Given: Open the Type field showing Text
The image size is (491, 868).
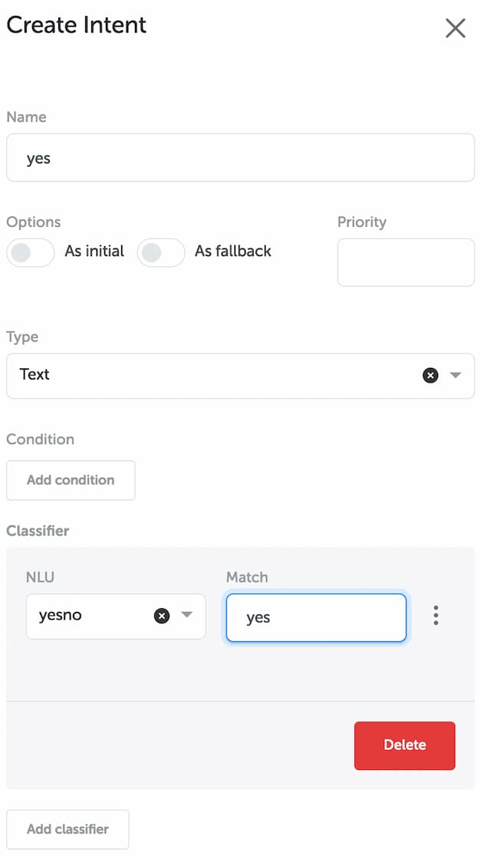Looking at the screenshot, I should [x=240, y=376].
